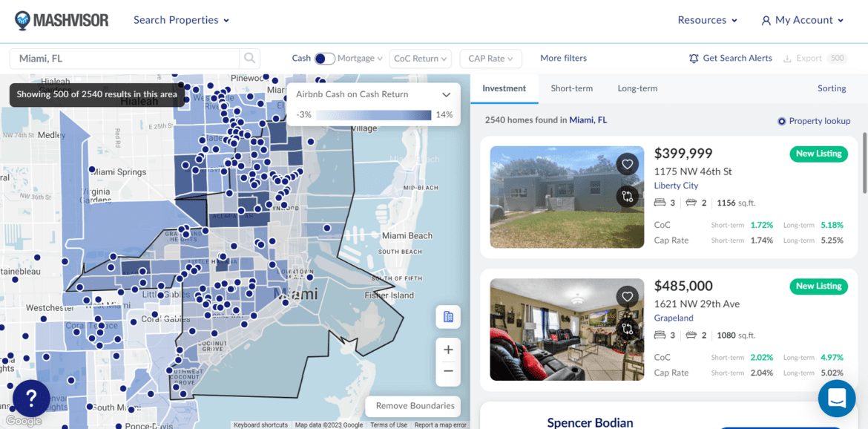Switch to the Short-term tab
This screenshot has height=429, width=868.
(x=571, y=88)
